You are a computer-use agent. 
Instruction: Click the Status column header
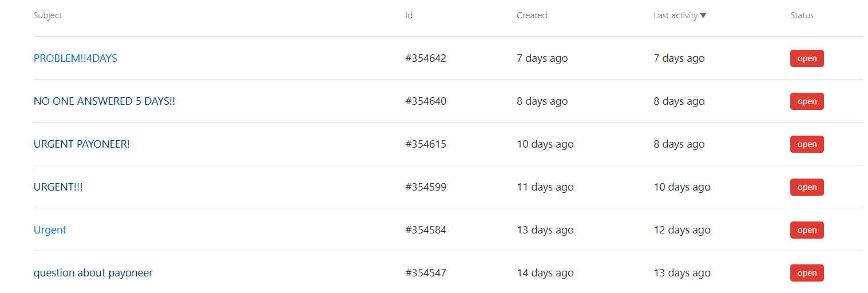pyautogui.click(x=802, y=15)
